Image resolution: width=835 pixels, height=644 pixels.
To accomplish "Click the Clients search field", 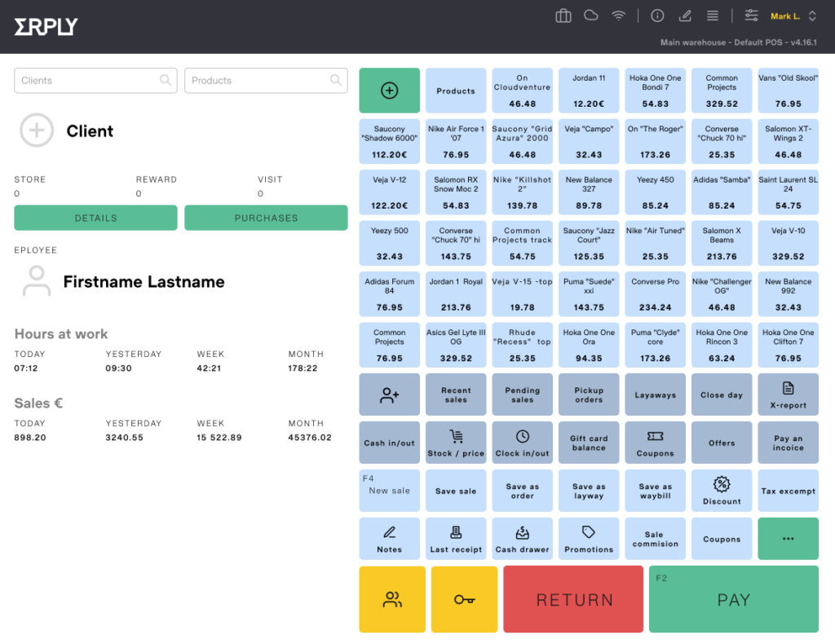I will pos(95,81).
